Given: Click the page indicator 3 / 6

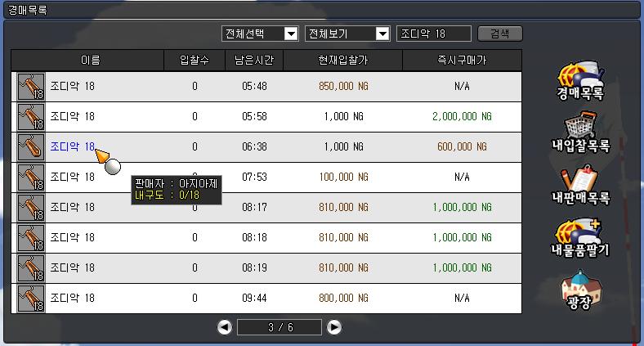Looking at the screenshot, I should (x=280, y=327).
